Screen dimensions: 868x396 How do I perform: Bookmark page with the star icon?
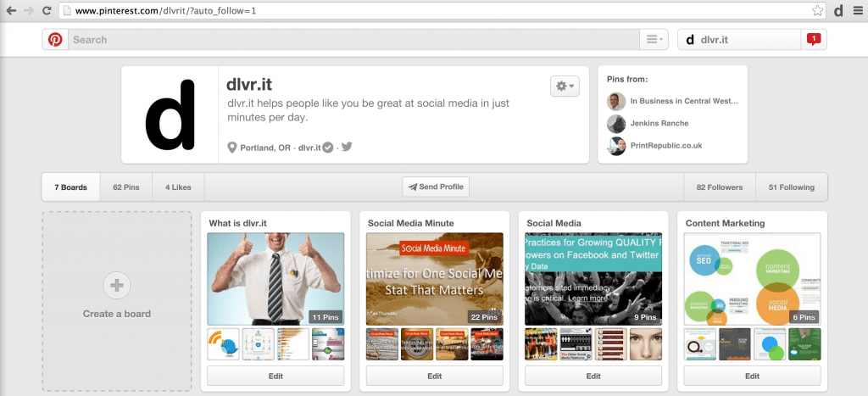[817, 10]
